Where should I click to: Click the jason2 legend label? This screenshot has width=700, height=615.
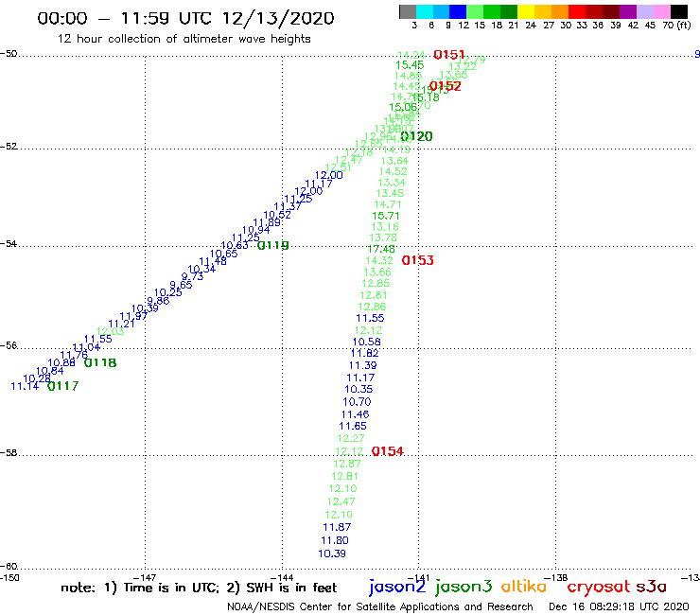tap(397, 587)
